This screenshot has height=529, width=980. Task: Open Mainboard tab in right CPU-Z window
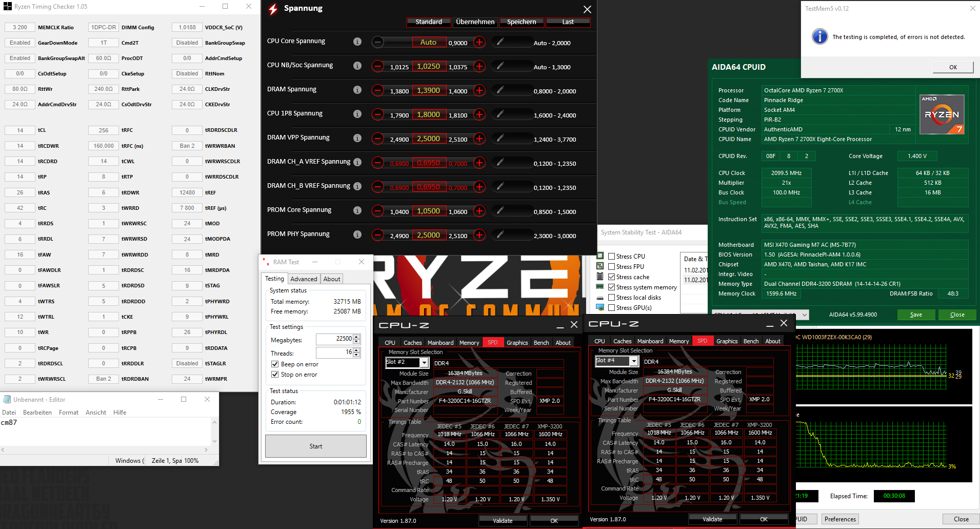650,341
